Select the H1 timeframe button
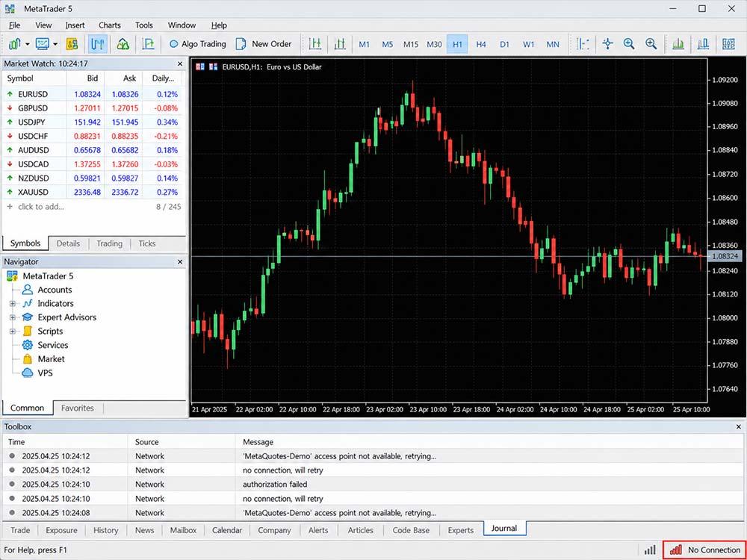The height and width of the screenshot is (560, 747). (457, 44)
